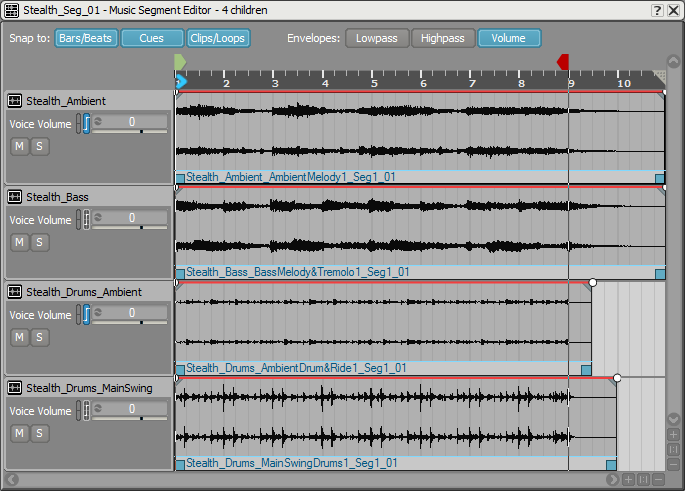Viewport: 685px width, 491px height.
Task: Click the Stealth_Drums_Ambient Voice Volume slider
Action: click(x=130, y=322)
